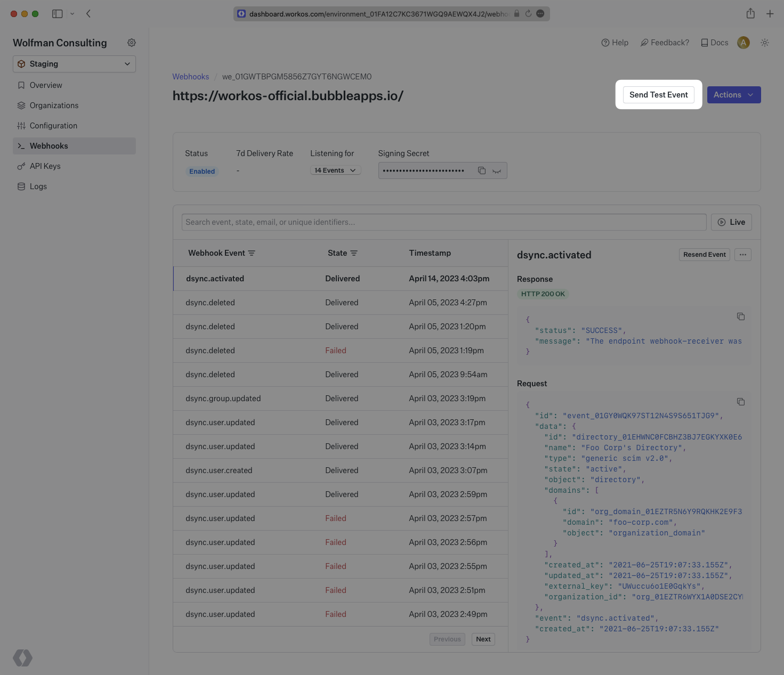Open more options beside Resend Event
784x675 pixels.
click(742, 255)
